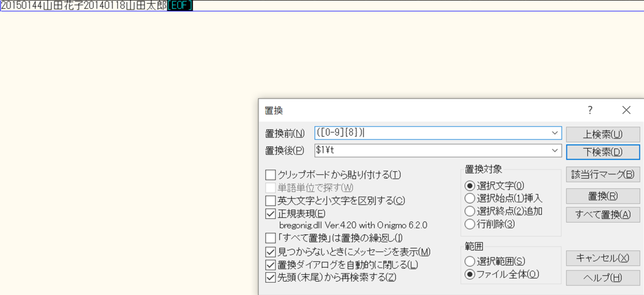Open the 置換前 history dropdown arrow
This screenshot has height=295, width=644.
click(x=555, y=133)
